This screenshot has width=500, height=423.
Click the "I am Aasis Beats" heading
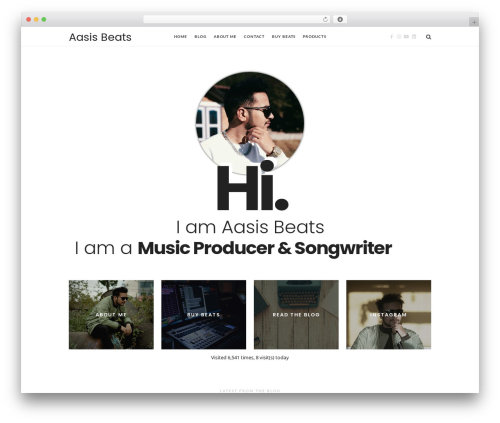[250, 227]
